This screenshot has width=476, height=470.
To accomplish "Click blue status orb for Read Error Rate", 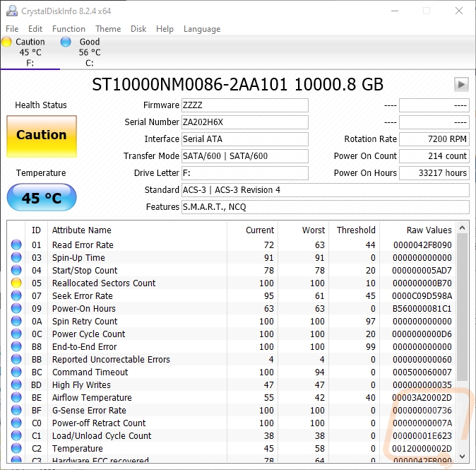I will coord(16,245).
